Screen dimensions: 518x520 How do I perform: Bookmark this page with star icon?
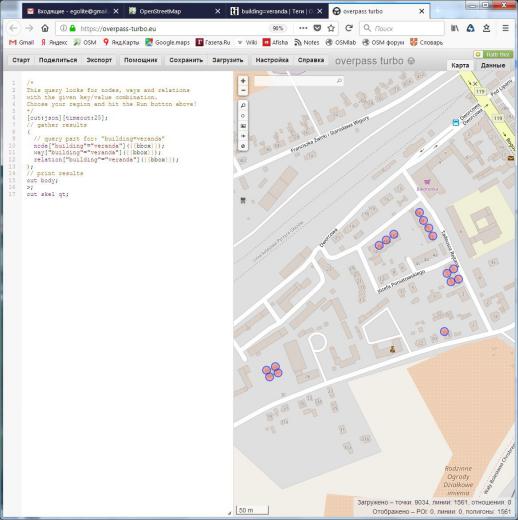tap(331, 28)
